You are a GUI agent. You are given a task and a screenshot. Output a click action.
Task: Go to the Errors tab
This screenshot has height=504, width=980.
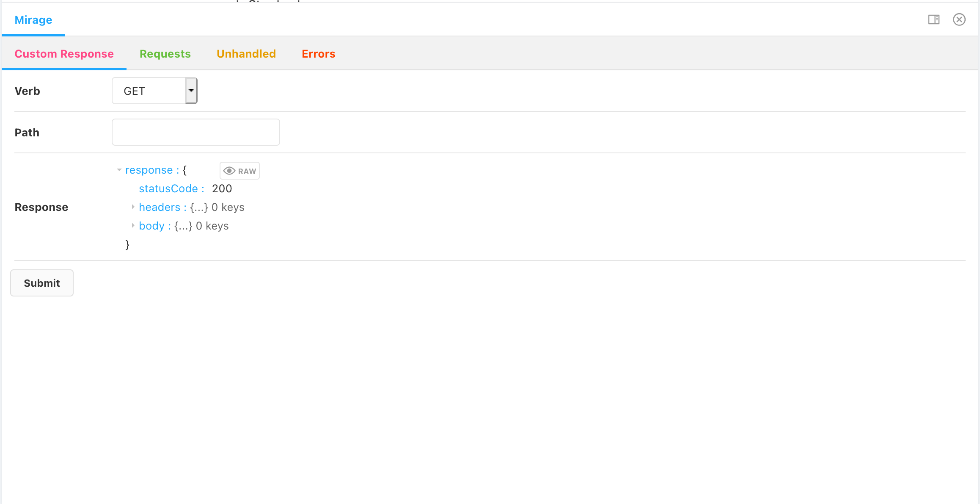pyautogui.click(x=318, y=54)
